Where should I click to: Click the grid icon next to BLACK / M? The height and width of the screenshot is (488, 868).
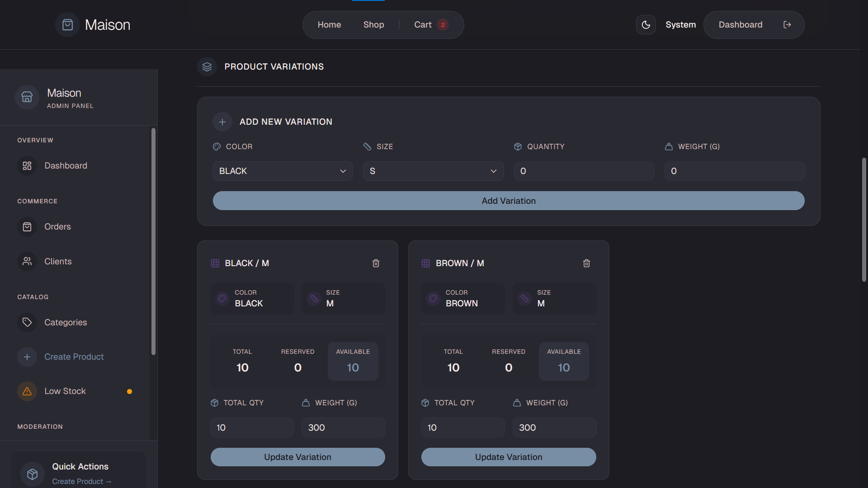pyautogui.click(x=215, y=263)
